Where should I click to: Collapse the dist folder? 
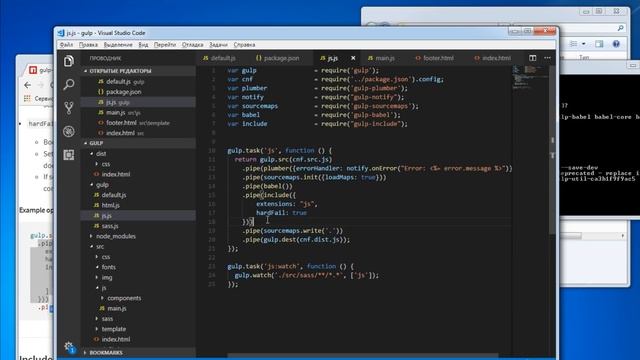coord(138,153)
